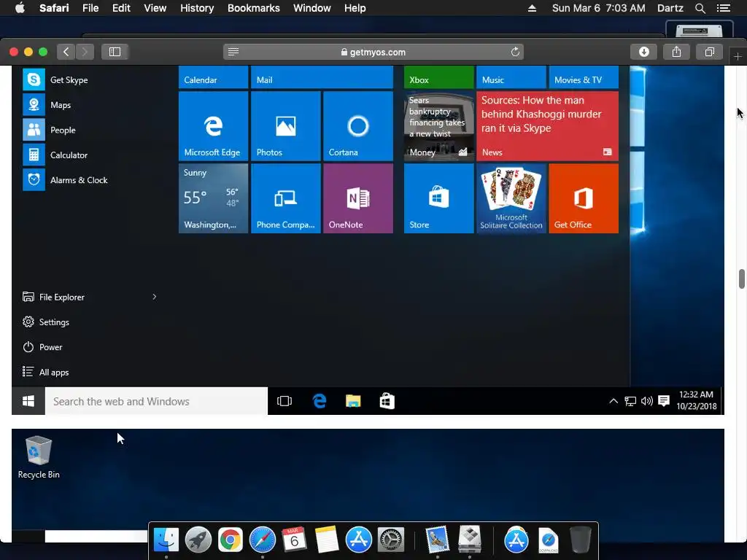The height and width of the screenshot is (560, 747).
Task: Expand the File Explorer jump list arrow
Action: 155,297
